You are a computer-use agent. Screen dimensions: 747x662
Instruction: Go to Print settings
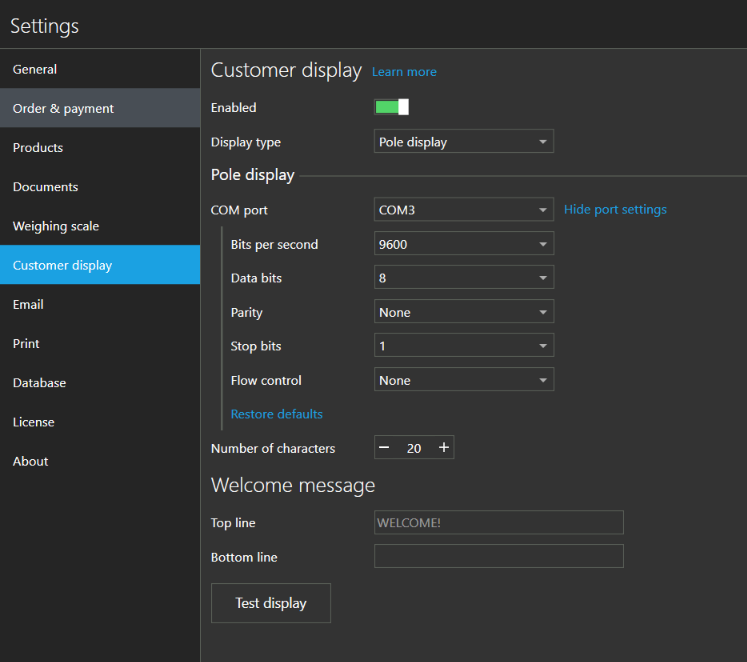pyautogui.click(x=100, y=343)
